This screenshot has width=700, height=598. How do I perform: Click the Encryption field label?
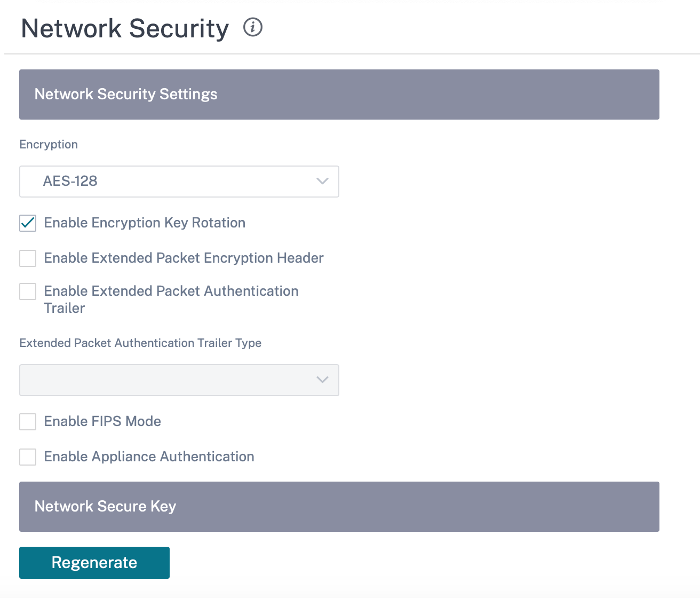tap(49, 145)
